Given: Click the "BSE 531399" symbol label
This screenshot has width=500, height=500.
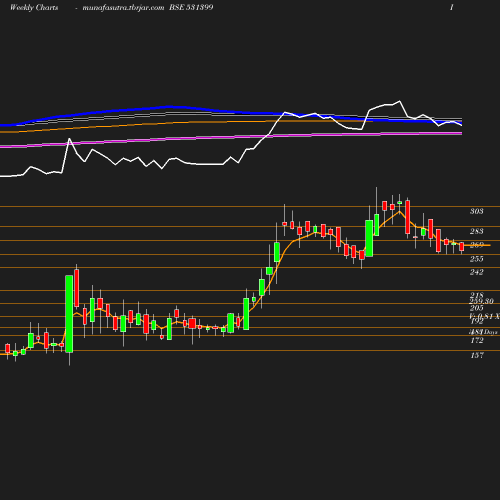Looking at the screenshot, I should pos(191,7).
